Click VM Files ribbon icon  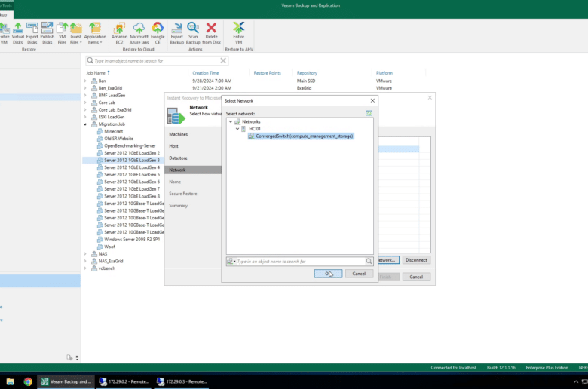[62, 33]
